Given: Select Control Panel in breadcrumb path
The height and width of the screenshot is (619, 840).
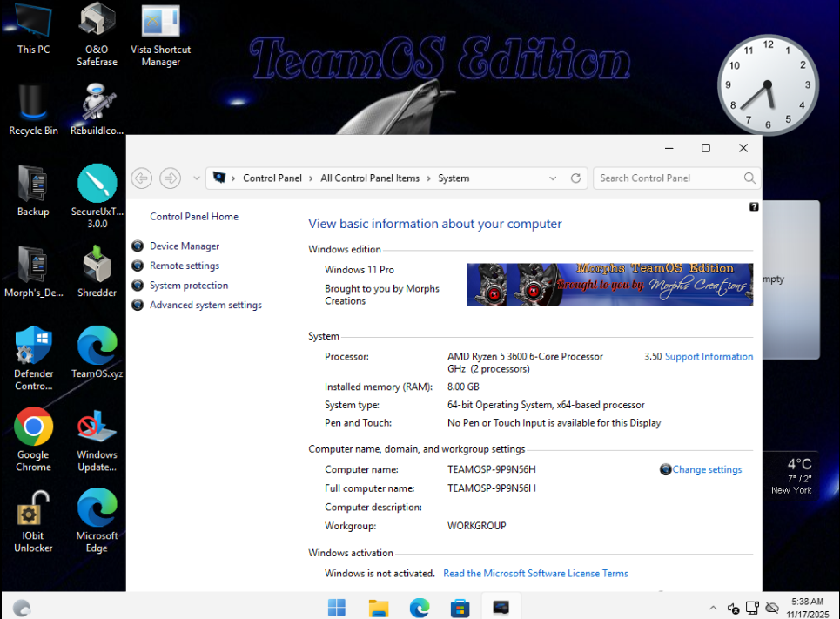Looking at the screenshot, I should [x=272, y=178].
